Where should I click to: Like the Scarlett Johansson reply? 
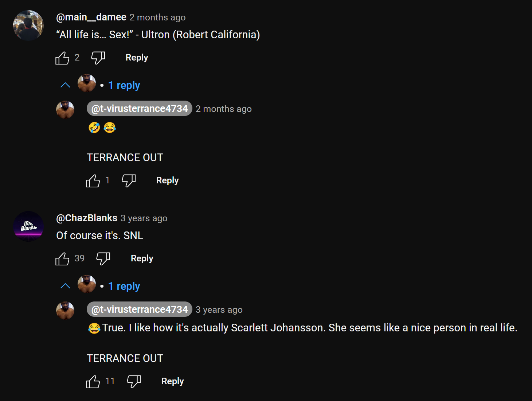93,382
